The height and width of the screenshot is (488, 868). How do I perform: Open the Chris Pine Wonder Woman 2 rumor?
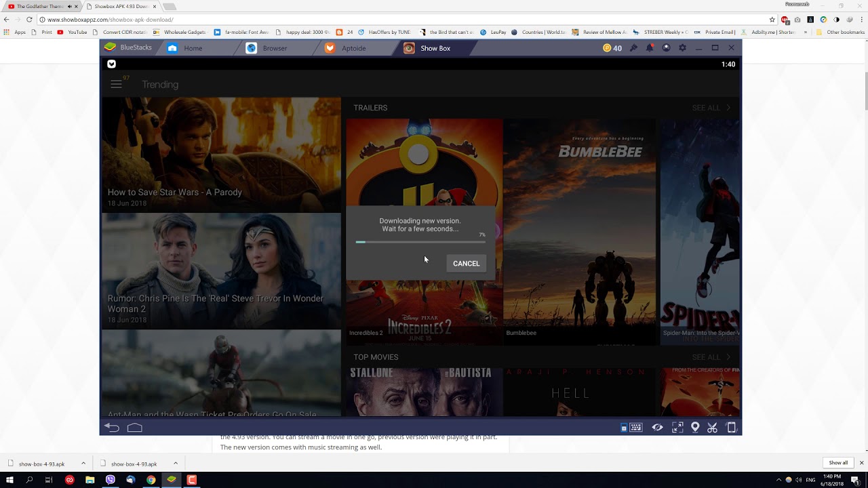[221, 271]
